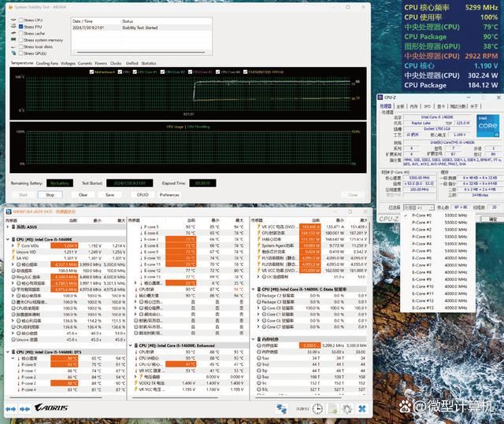Viewport: 504px width, 424px height.
Task: Collapse the C-State residency sensor group
Action: tap(254, 289)
